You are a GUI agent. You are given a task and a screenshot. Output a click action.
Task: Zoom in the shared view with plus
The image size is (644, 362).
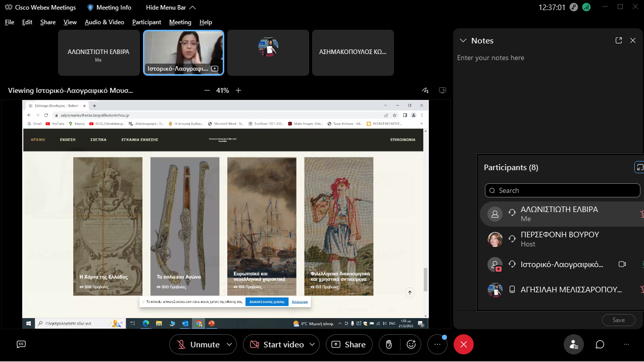tap(238, 90)
